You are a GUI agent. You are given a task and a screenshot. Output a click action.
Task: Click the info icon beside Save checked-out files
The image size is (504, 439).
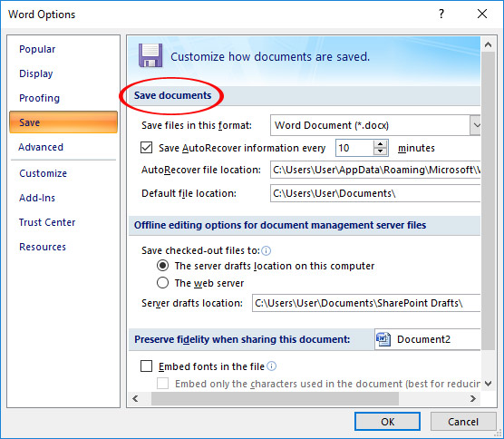[x=267, y=250]
